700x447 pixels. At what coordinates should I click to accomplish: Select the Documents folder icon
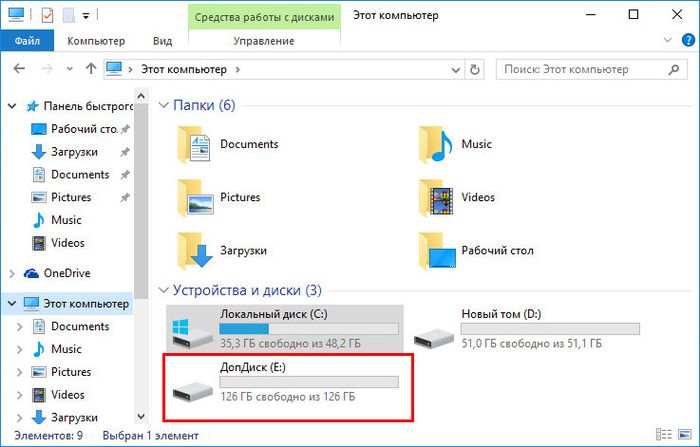click(194, 145)
